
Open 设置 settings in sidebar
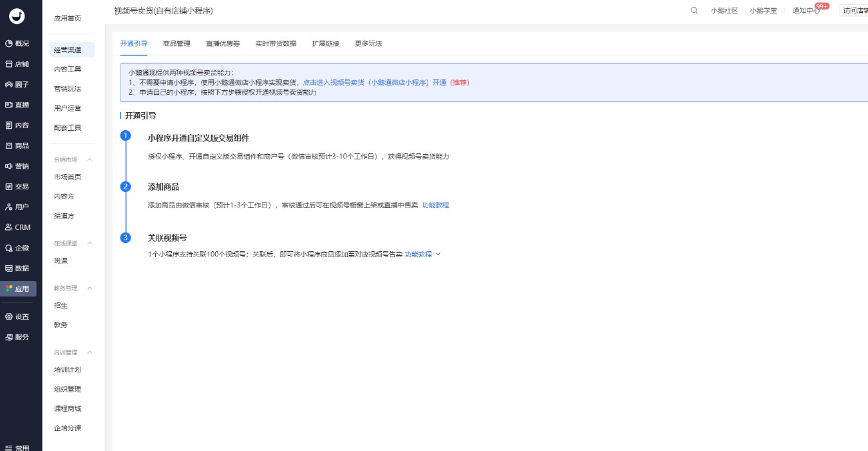(18, 316)
